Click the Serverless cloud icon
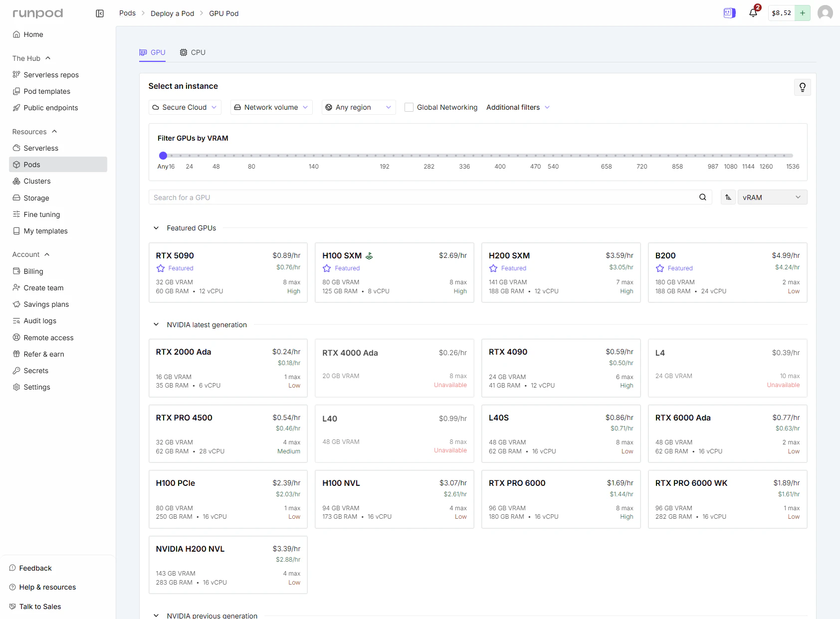The width and height of the screenshot is (840, 619). tap(16, 148)
